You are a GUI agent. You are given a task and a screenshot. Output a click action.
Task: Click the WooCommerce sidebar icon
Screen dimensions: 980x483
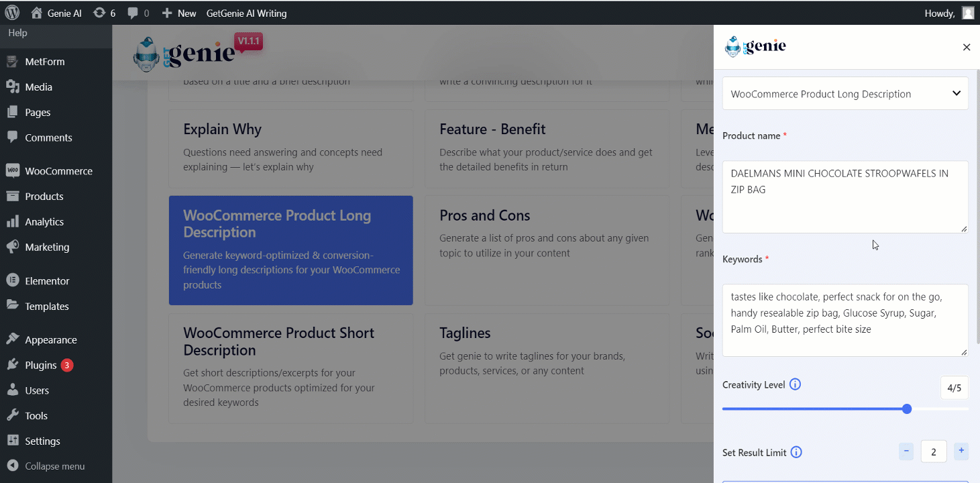[13, 171]
